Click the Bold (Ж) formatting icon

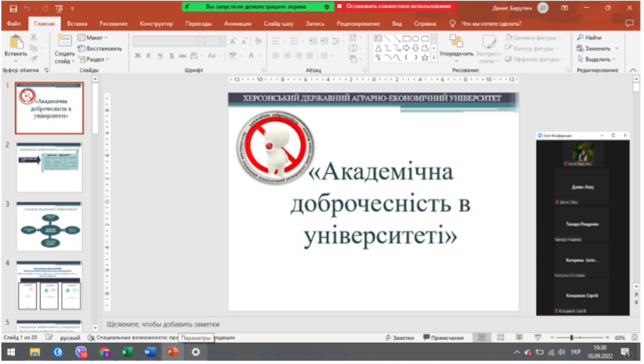138,56
